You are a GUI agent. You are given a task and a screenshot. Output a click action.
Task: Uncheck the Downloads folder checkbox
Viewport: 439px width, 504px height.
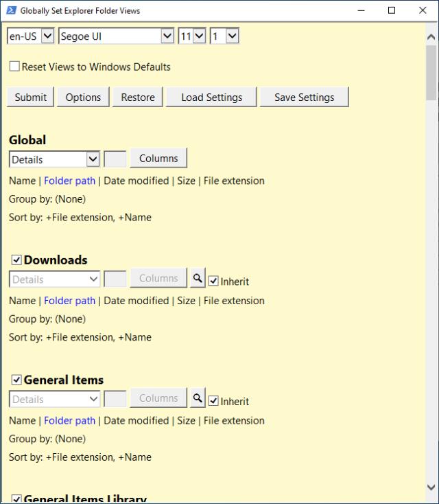click(16, 260)
